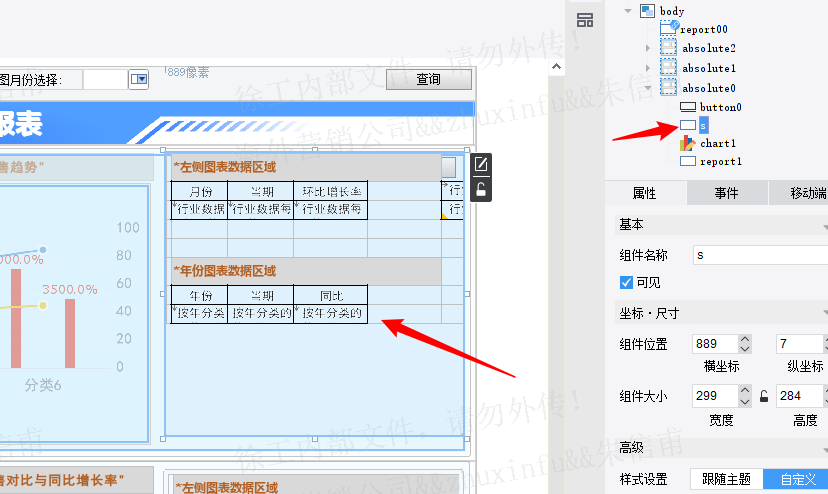Increase the 宽度 width value stepper
The image size is (828, 494).
point(745,391)
